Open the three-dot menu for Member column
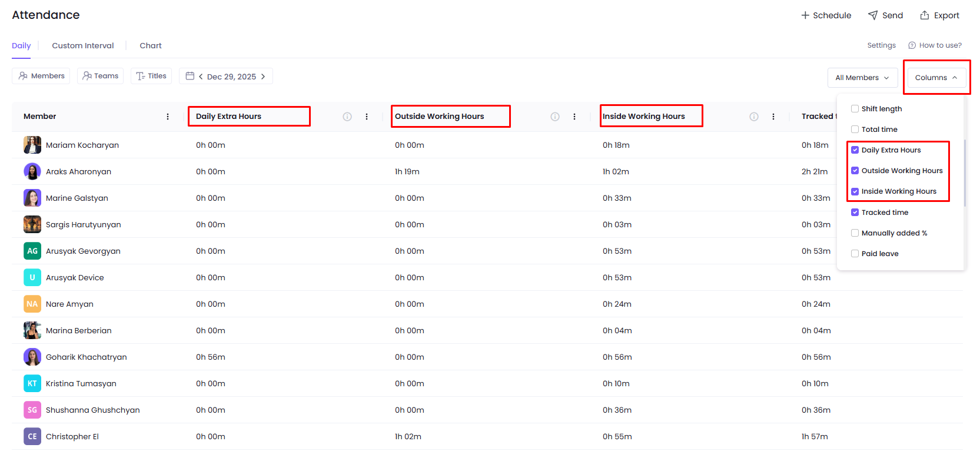This screenshot has height=451, width=980. (x=168, y=117)
